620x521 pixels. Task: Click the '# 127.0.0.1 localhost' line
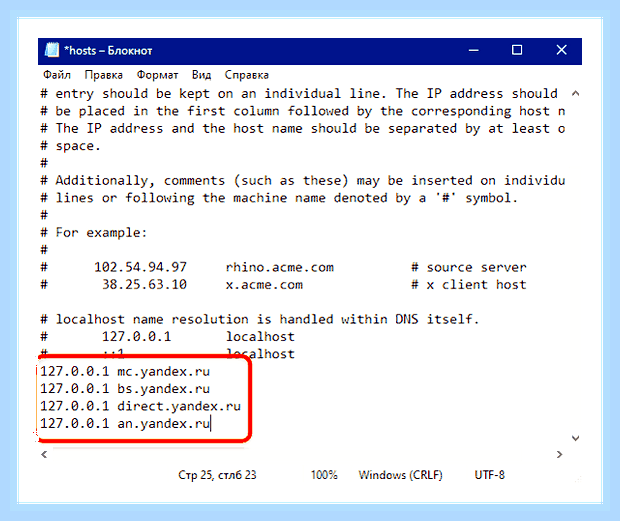click(168, 337)
